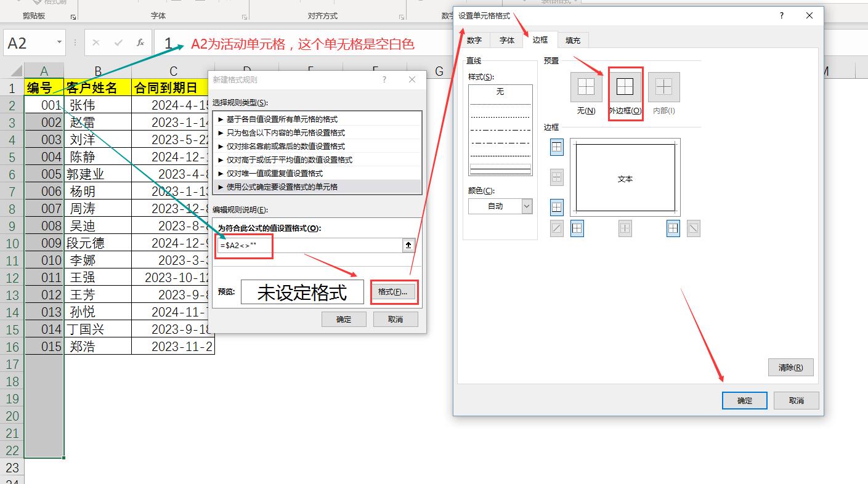
Task: Click the select-all corner of the worksheet
Action: click(12, 71)
